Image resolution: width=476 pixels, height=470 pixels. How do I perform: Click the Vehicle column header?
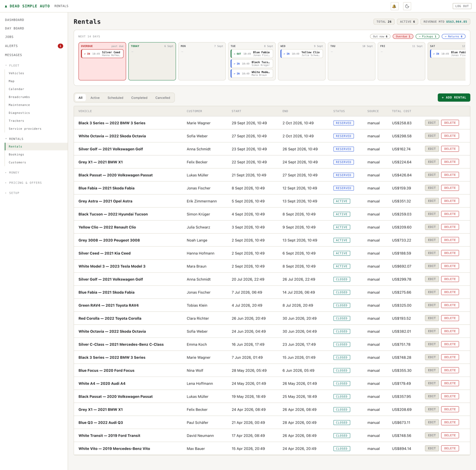pyautogui.click(x=85, y=111)
